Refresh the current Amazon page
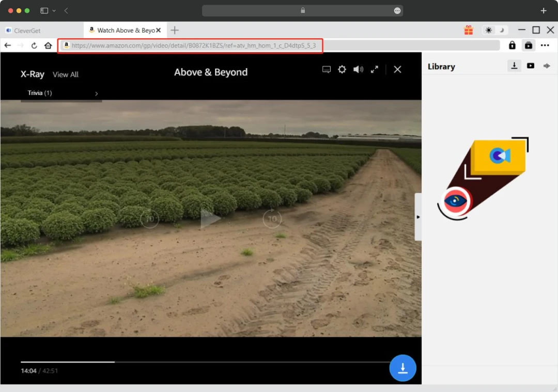This screenshot has width=558, height=392. click(x=34, y=45)
